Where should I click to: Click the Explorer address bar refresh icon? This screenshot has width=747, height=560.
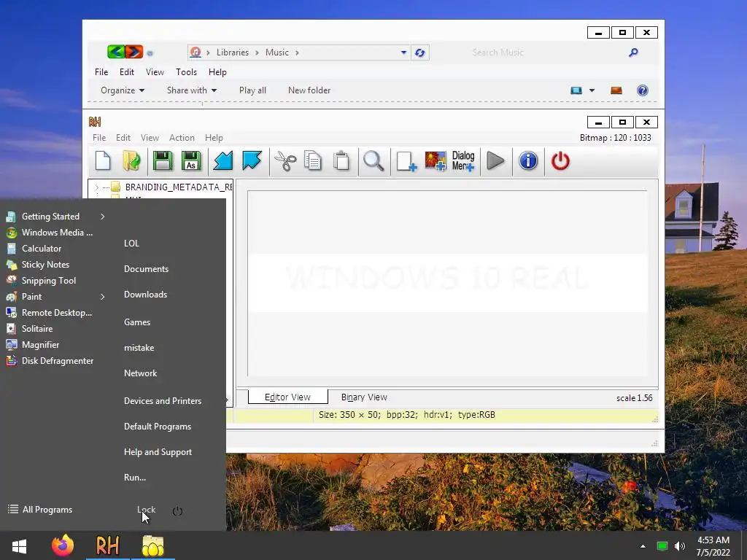[419, 52]
